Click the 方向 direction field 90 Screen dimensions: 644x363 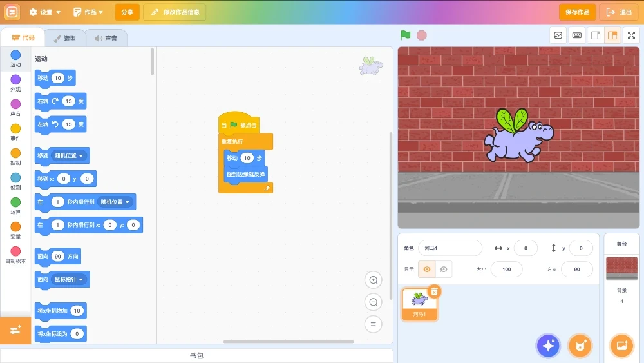[x=577, y=270]
